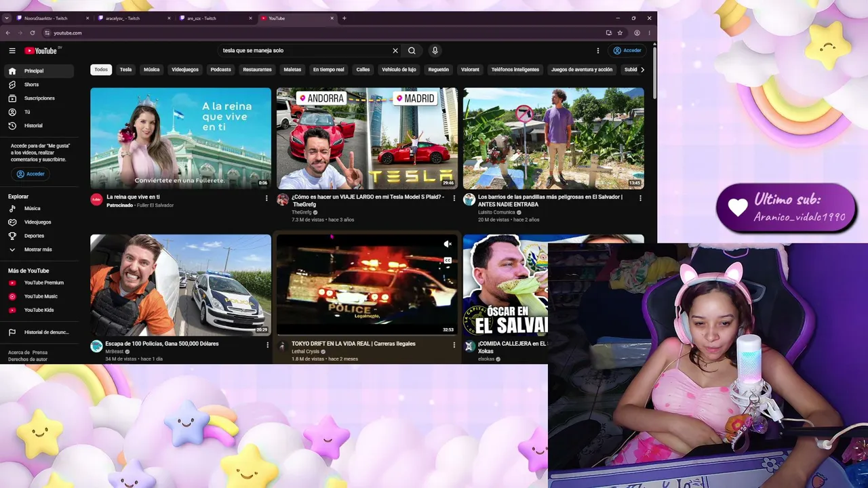868x488 pixels.
Task: Open options for 'La reina que vive en ti'
Action: tap(267, 198)
